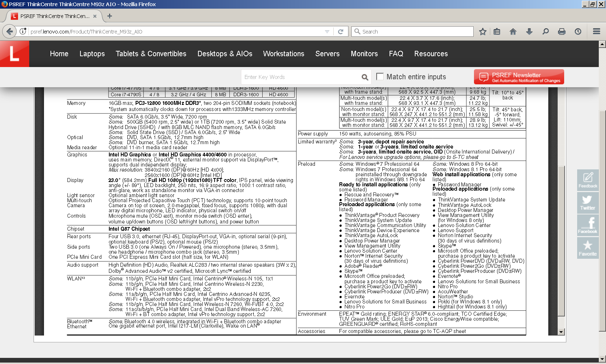Viewport: 606px width, 364px height.
Task: Click page scrollbar up arrow
Action: (602, 44)
